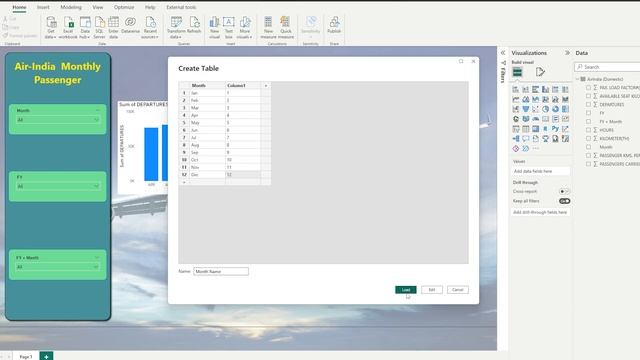Choose the donut chart visual
The image size is (640, 360).
pyautogui.click(x=555, y=109)
